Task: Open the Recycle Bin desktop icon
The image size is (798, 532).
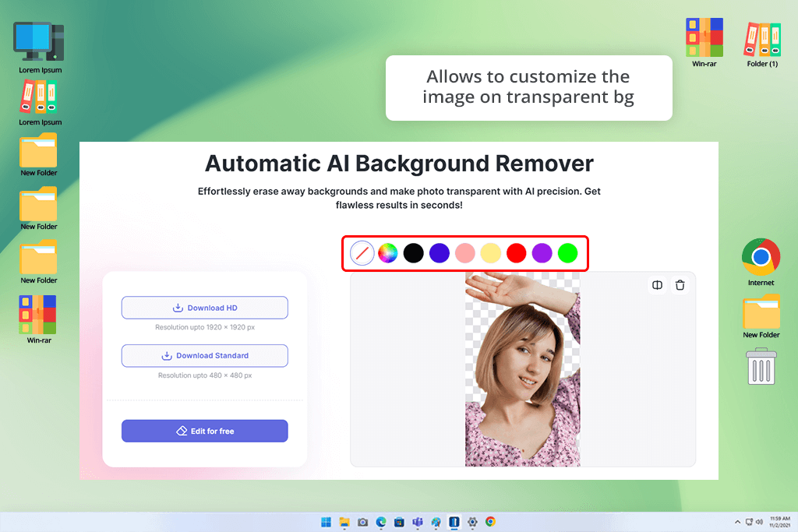Action: click(x=761, y=366)
